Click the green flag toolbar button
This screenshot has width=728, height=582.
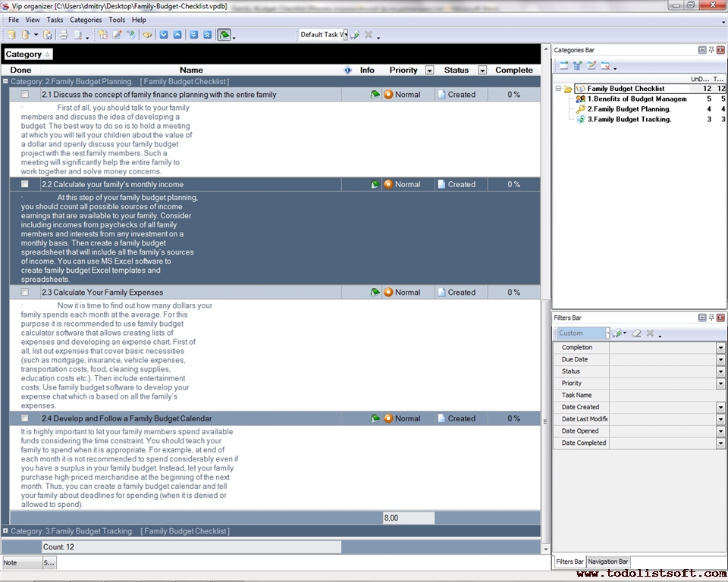pyautogui.click(x=224, y=35)
